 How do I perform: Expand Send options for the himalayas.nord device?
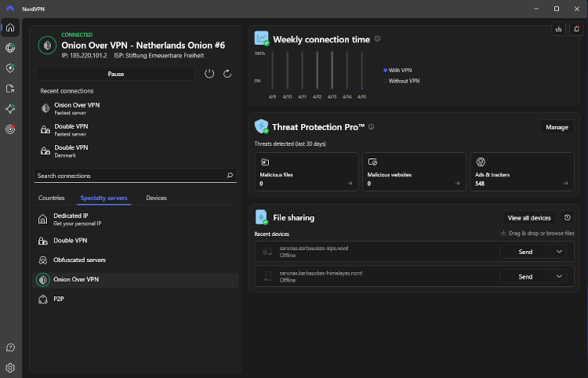559,276
